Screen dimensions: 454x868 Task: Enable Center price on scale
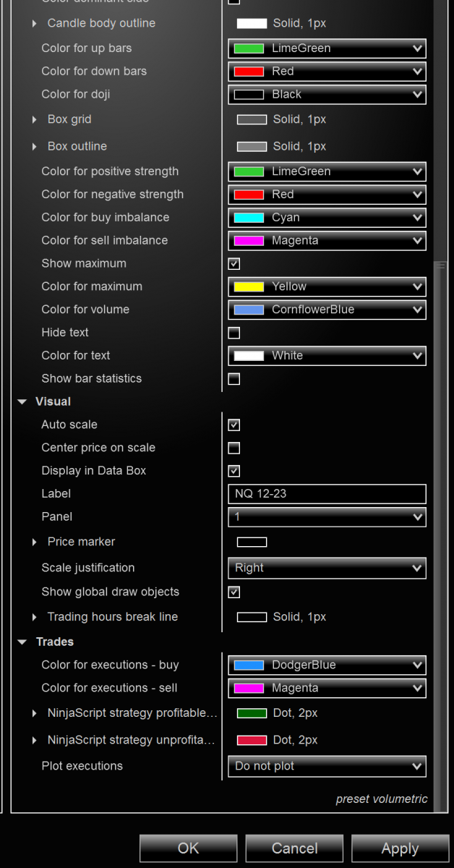point(234,448)
